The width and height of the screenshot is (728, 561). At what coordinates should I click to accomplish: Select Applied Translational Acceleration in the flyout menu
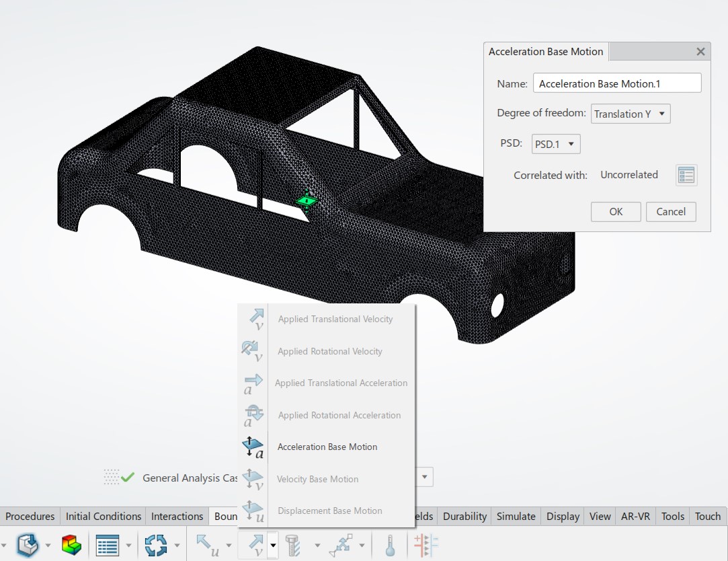point(341,383)
